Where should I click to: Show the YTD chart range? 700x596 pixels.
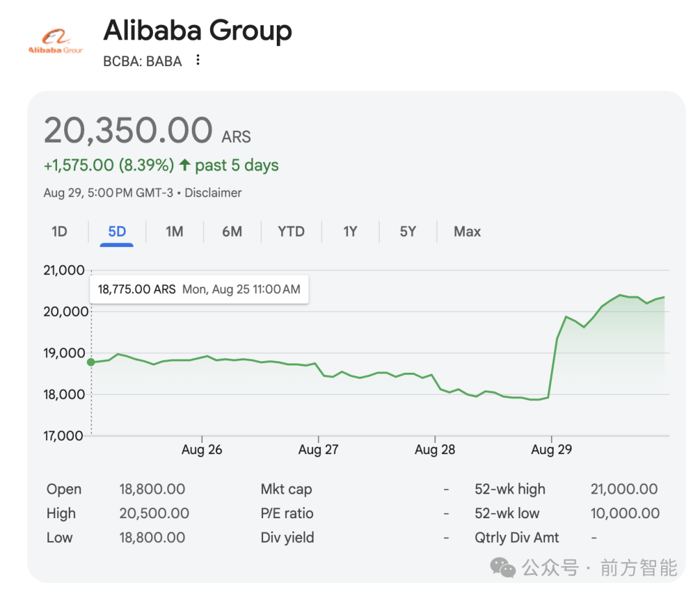[x=291, y=232]
